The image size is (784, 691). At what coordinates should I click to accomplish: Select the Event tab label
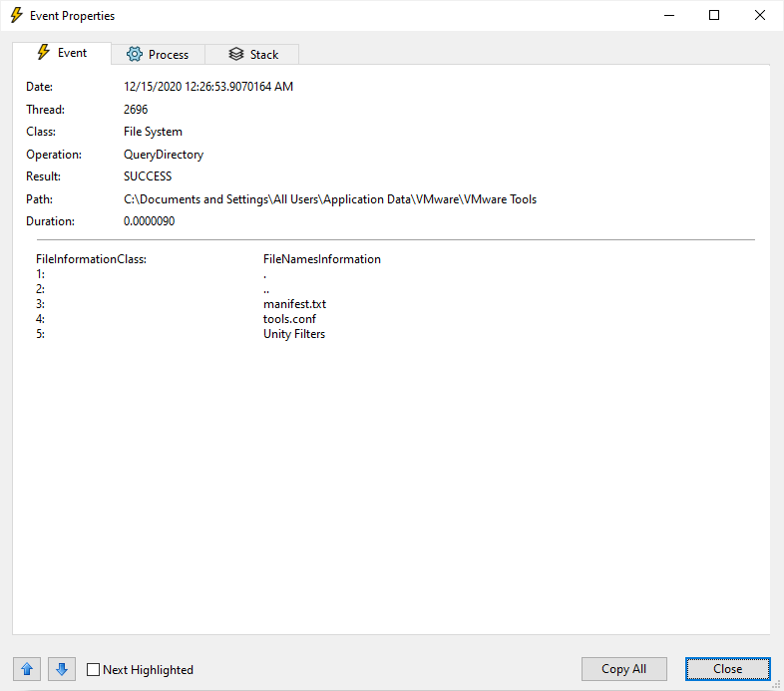click(x=72, y=53)
